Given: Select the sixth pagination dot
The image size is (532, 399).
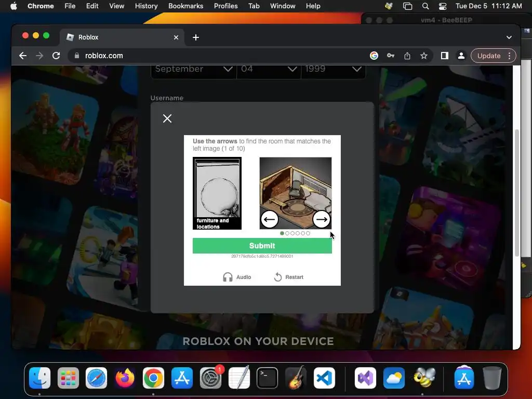Looking at the screenshot, I should (x=308, y=233).
